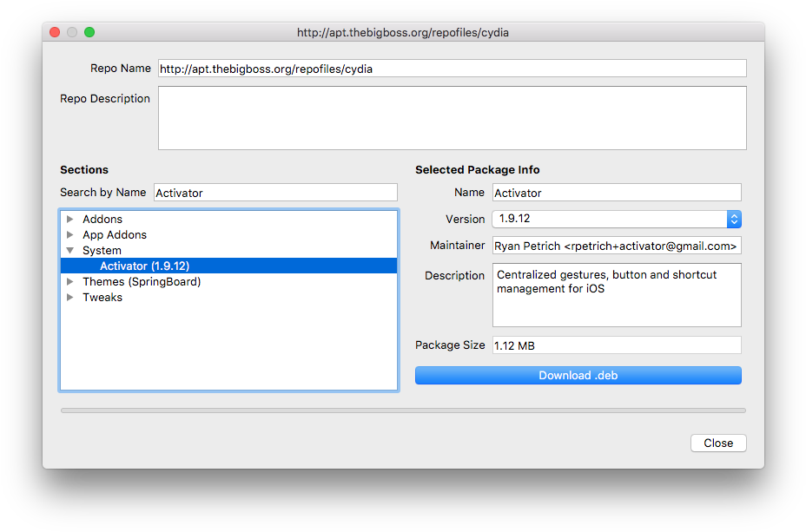Click the Sections heading
The height and width of the screenshot is (532, 806).
pos(84,170)
